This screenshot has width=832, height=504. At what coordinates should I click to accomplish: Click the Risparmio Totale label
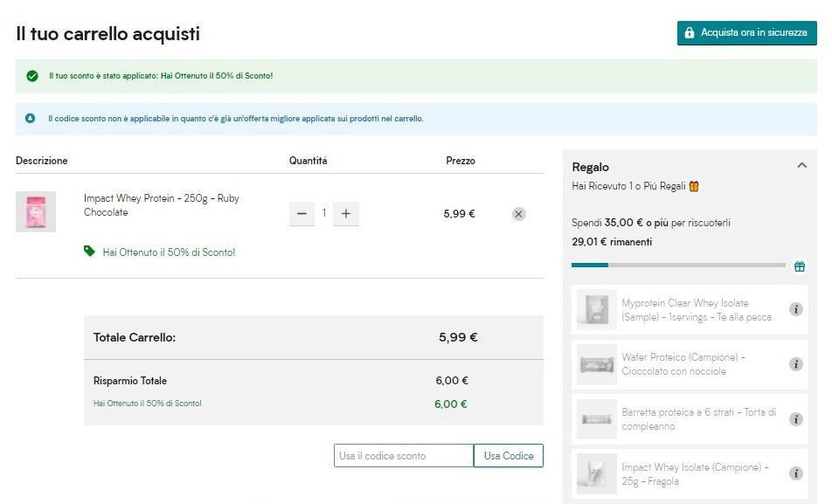pos(130,381)
